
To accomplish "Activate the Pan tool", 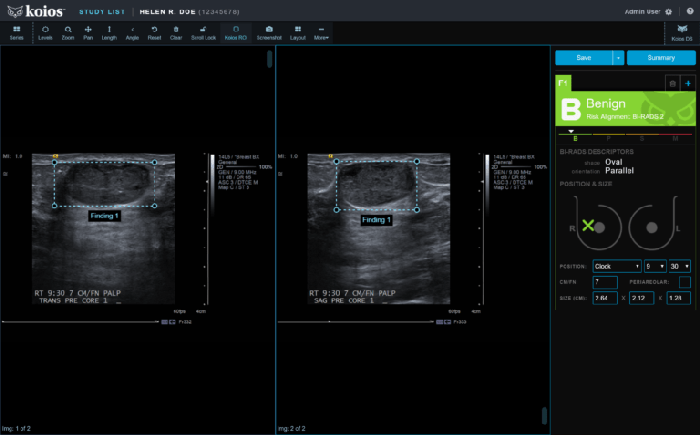I will (x=88, y=32).
